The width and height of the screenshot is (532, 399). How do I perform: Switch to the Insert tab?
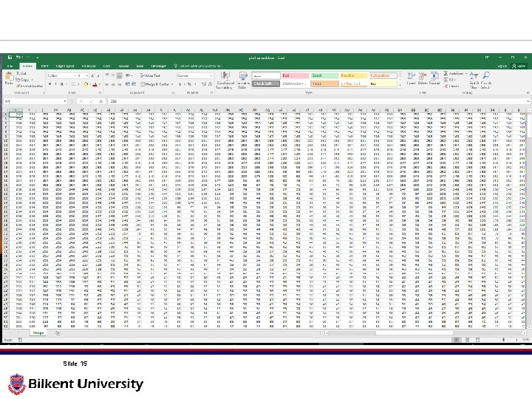(x=44, y=66)
